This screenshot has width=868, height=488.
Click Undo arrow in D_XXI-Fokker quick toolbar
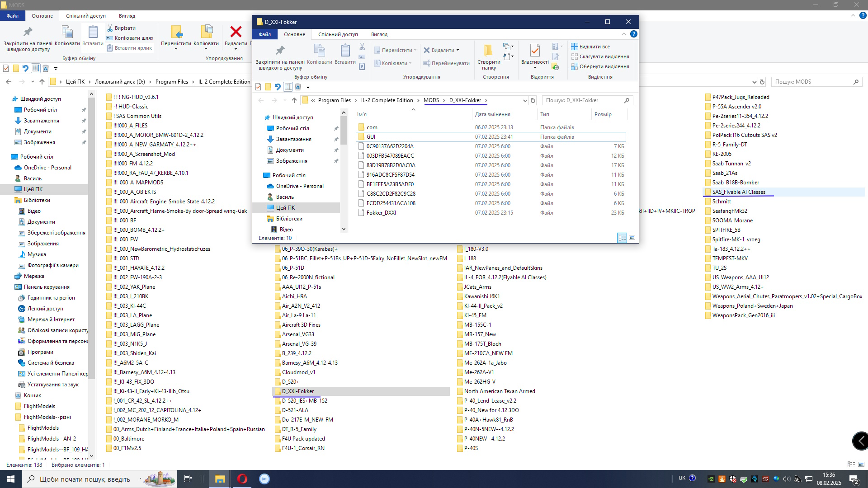tap(278, 87)
